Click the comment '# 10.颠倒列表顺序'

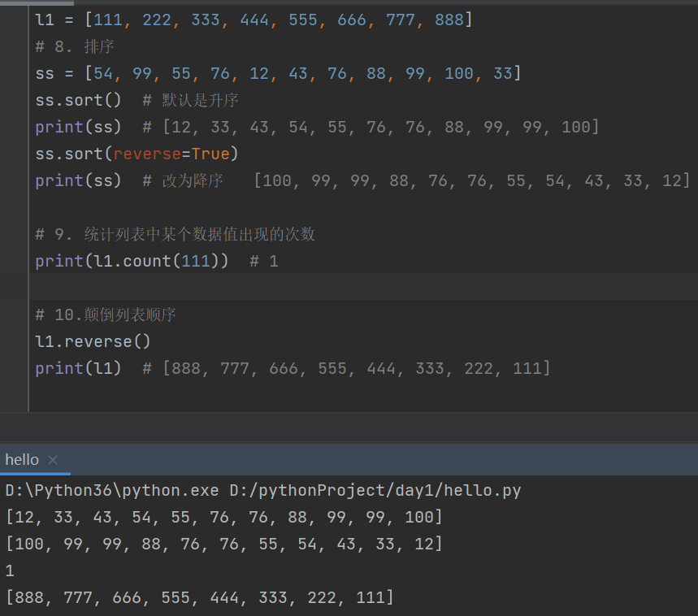[x=106, y=315]
